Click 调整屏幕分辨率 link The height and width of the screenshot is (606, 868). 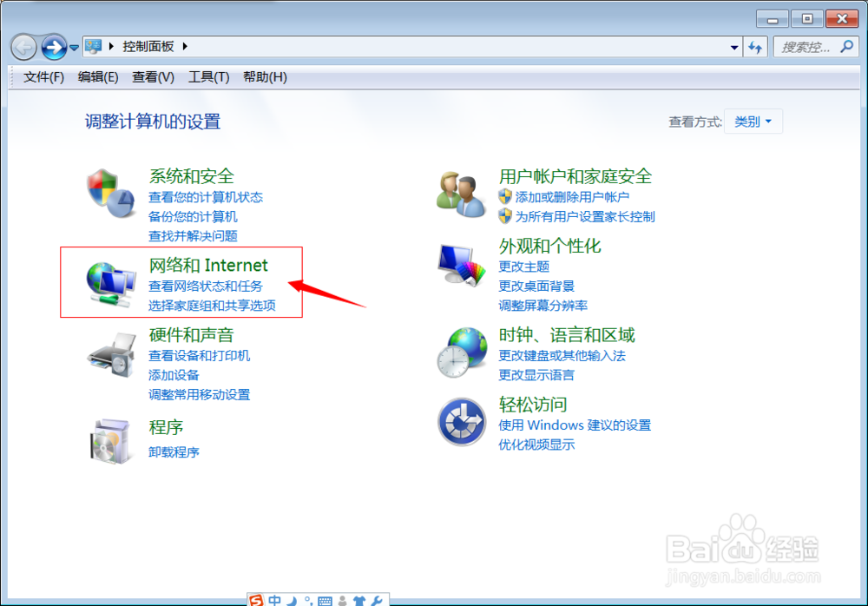542,306
